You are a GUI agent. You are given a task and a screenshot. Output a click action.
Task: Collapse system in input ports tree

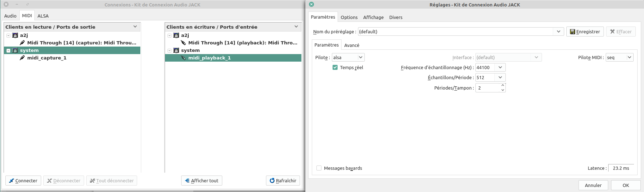coord(169,51)
